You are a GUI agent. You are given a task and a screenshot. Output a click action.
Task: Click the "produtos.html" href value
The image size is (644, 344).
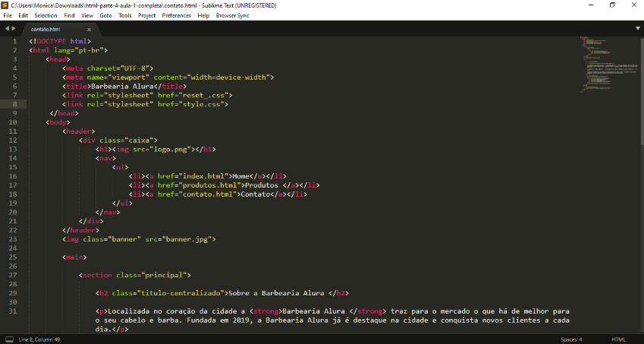tap(209, 185)
